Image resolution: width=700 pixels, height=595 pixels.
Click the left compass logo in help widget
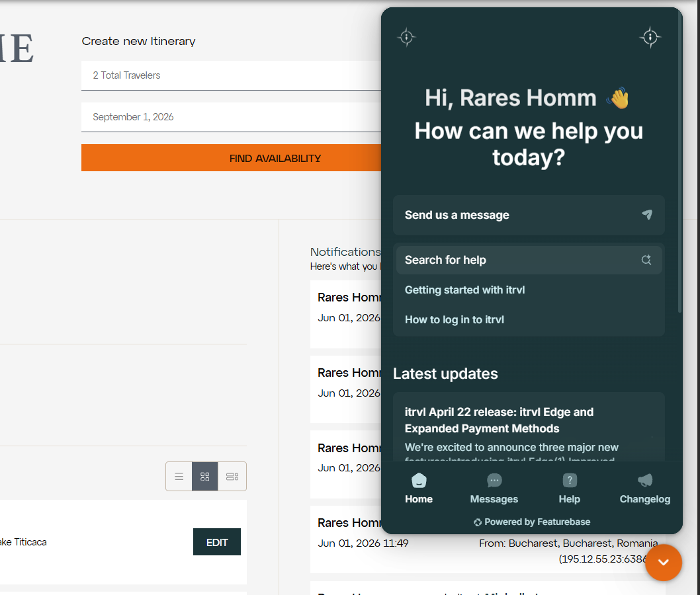click(x=406, y=37)
